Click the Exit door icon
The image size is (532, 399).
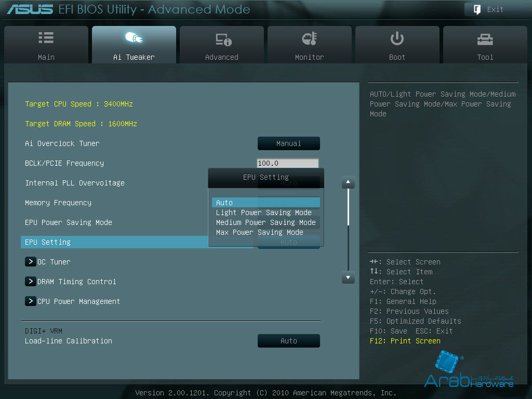477,9
